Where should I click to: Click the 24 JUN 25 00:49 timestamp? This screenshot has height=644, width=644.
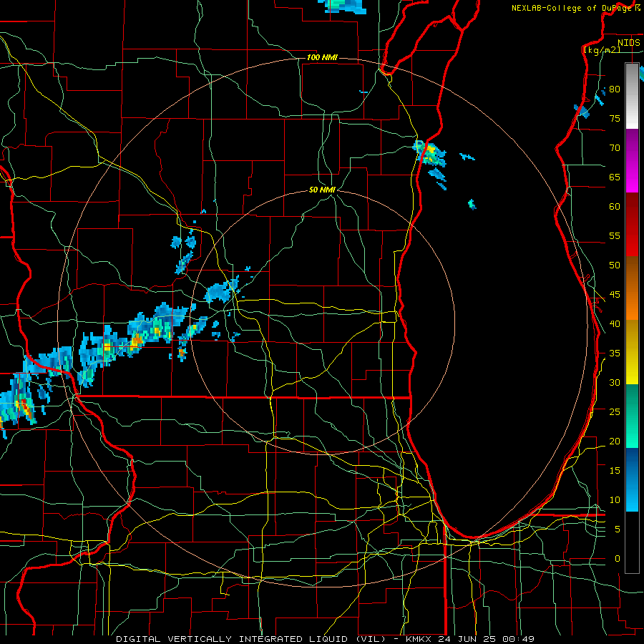487,639
